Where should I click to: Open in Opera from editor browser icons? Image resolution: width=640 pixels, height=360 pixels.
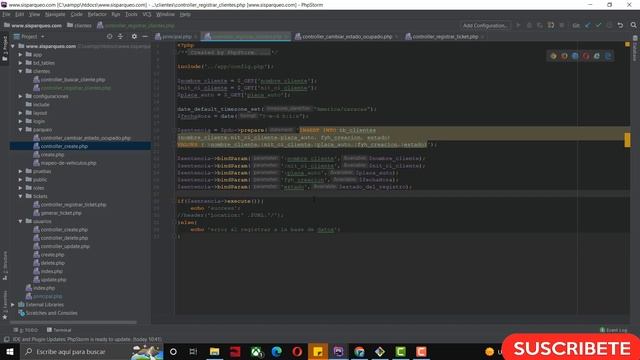point(586,56)
